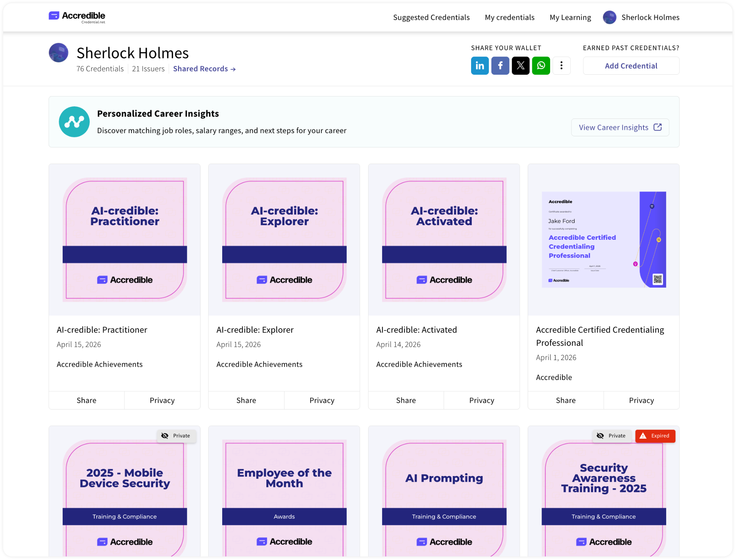Open Jake Ford certificate thumbnail
Viewport: 736px width, 560px height.
pos(604,239)
